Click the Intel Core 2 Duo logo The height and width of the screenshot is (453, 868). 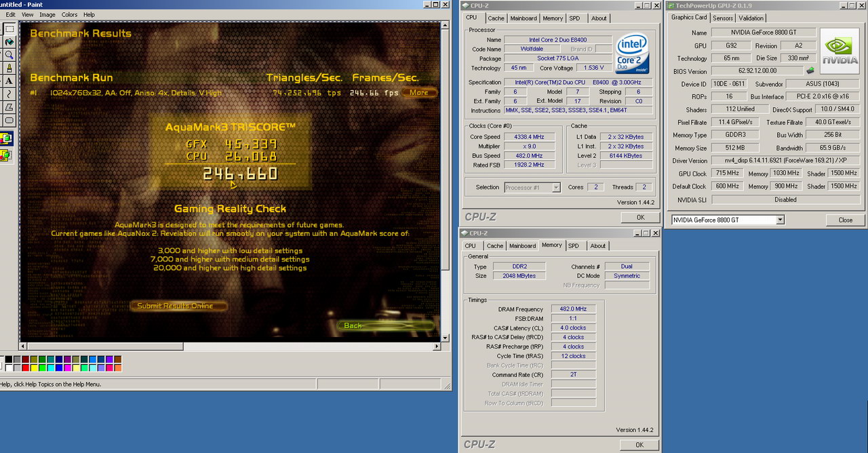pyautogui.click(x=632, y=53)
